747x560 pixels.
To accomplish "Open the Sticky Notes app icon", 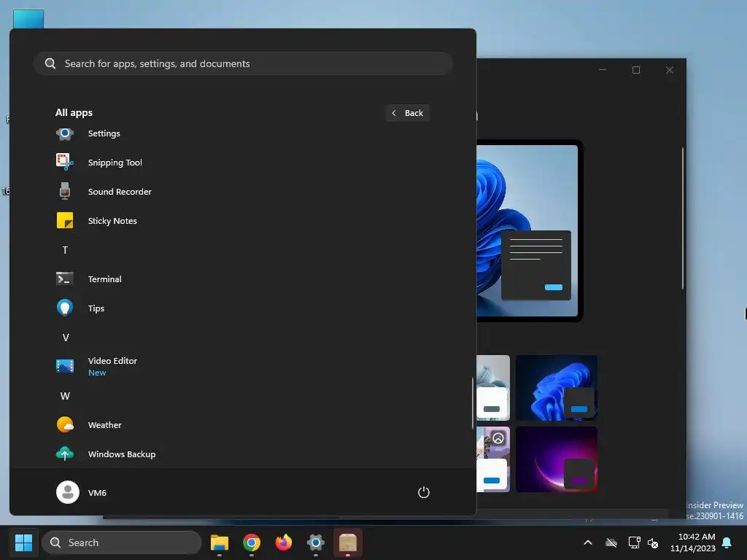I will click(65, 220).
